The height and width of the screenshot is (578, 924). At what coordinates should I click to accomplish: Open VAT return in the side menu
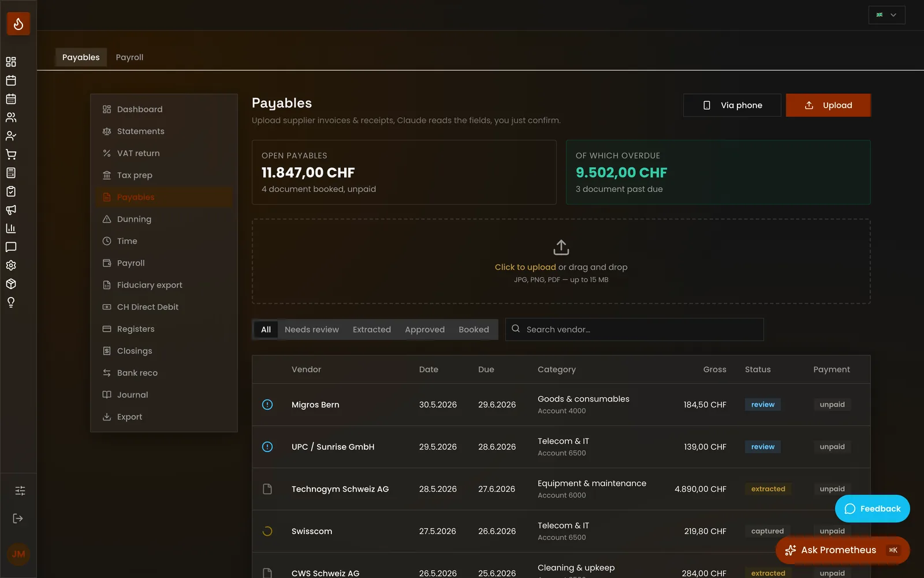pos(164,153)
